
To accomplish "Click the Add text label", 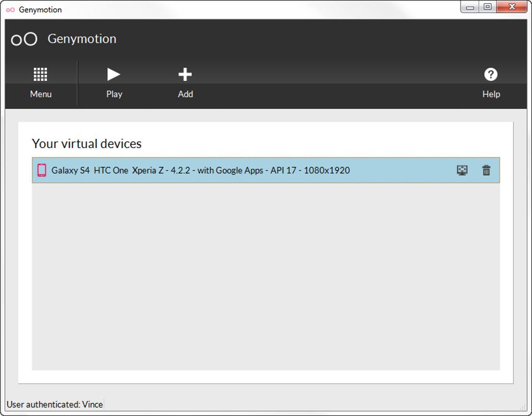I will pos(185,94).
